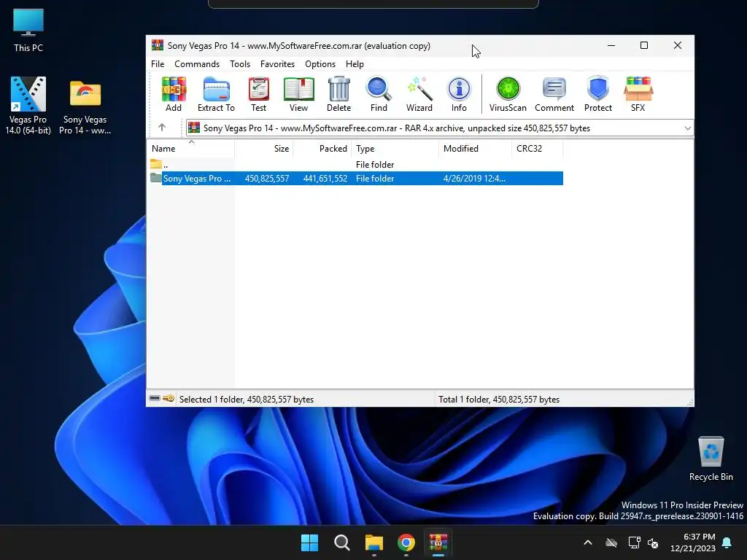
Task: Click the 450,825,557 size cell
Action: pyautogui.click(x=267, y=179)
